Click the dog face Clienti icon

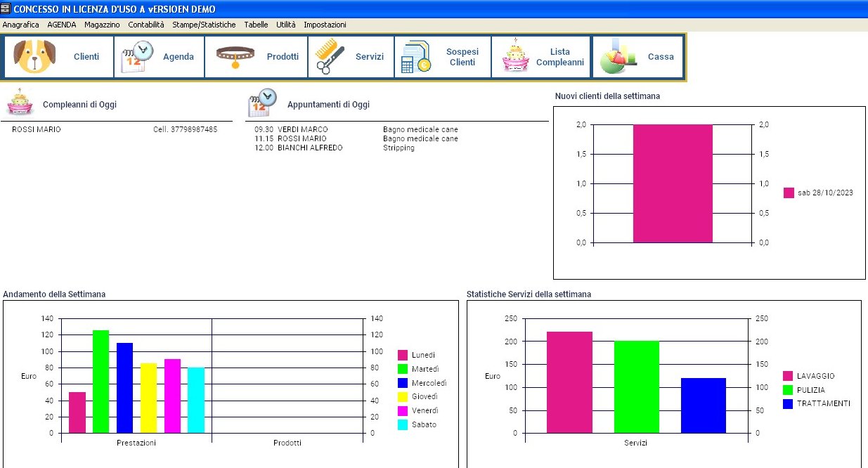click(35, 57)
